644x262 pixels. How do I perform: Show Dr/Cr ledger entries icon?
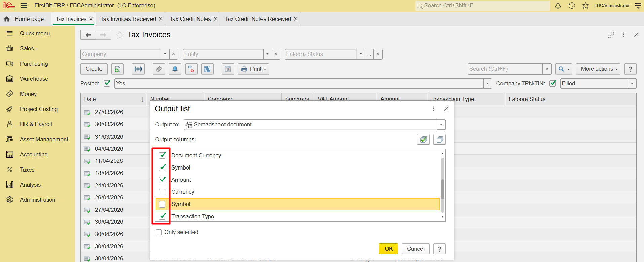[191, 69]
